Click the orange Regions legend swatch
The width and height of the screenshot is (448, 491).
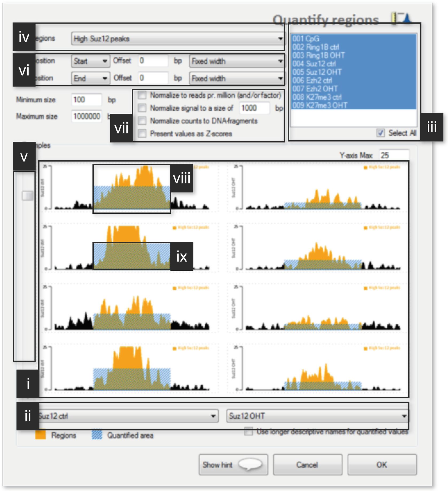pos(40,435)
